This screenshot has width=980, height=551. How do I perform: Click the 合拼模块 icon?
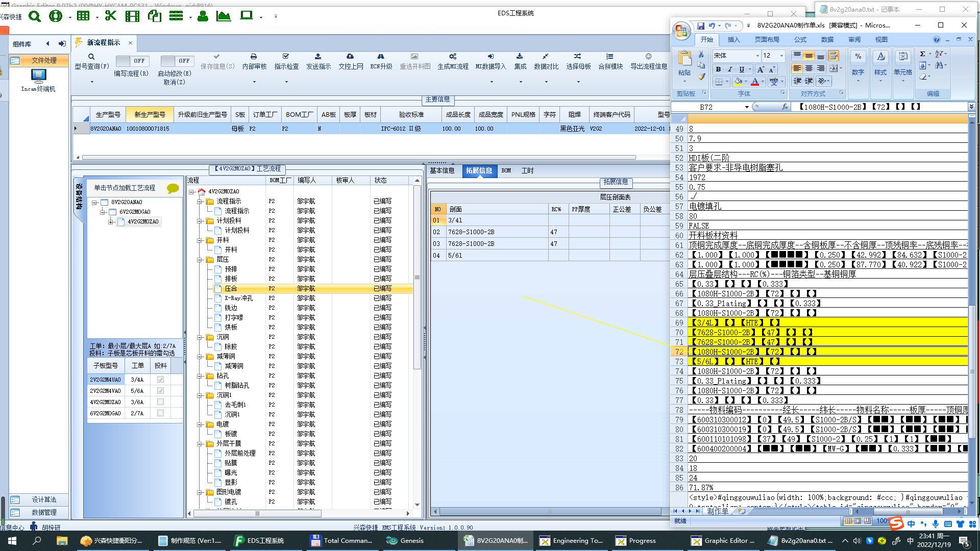tap(610, 57)
